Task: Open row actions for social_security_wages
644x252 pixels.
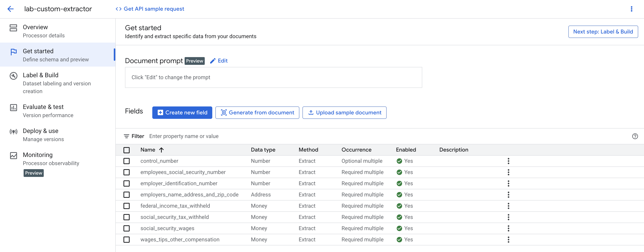Action: (x=508, y=228)
